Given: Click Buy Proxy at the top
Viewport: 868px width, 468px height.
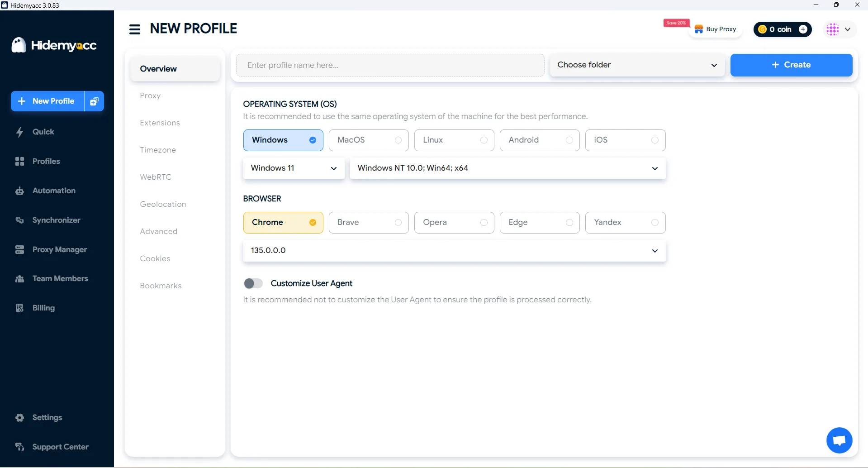Looking at the screenshot, I should click(x=716, y=29).
